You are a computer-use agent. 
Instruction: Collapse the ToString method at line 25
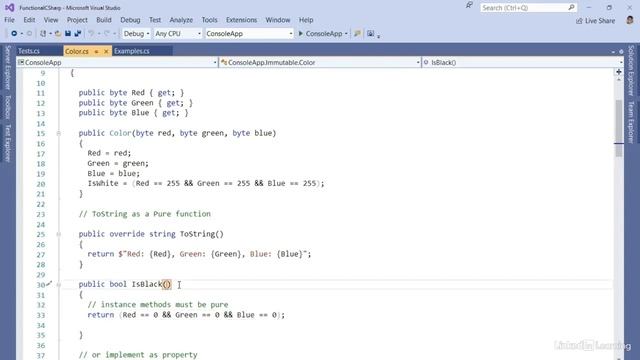coord(59,234)
